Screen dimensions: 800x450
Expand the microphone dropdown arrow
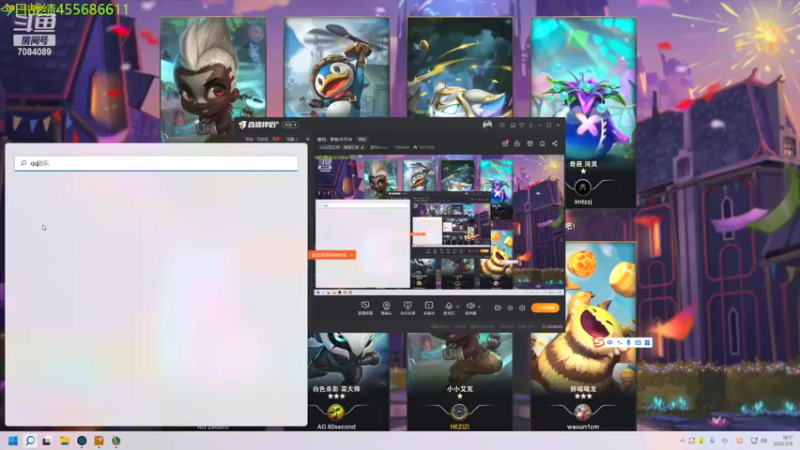pos(458,307)
